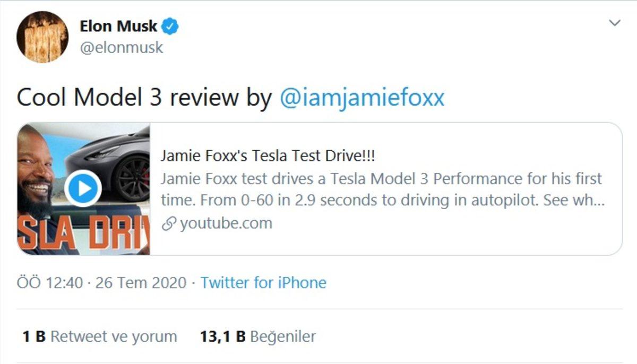Click the Twitter for iPhone source link
The width and height of the screenshot is (637, 364).
tap(264, 283)
